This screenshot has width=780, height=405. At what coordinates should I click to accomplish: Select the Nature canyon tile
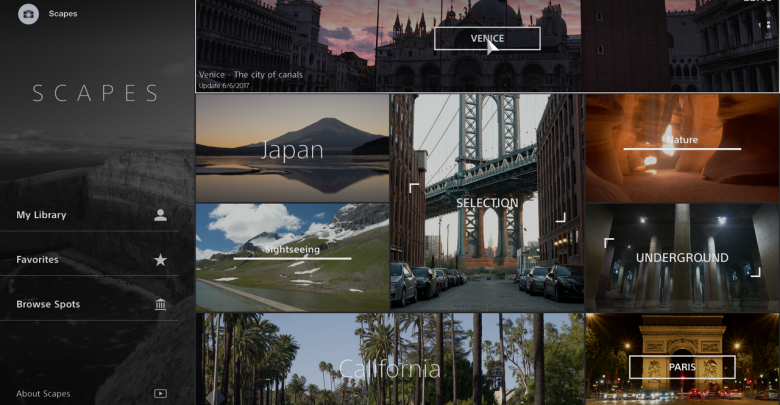click(682, 148)
